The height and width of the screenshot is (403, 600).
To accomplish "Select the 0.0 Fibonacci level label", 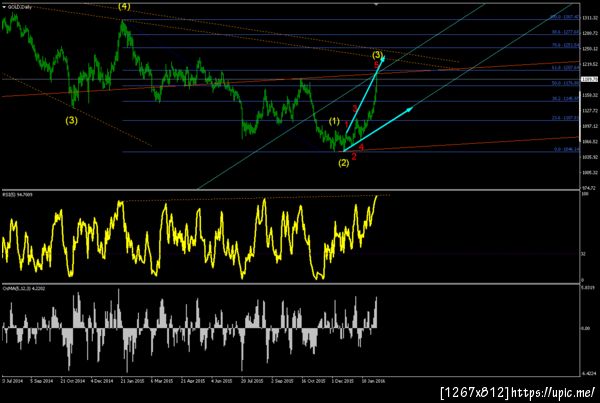I will 566,149.
